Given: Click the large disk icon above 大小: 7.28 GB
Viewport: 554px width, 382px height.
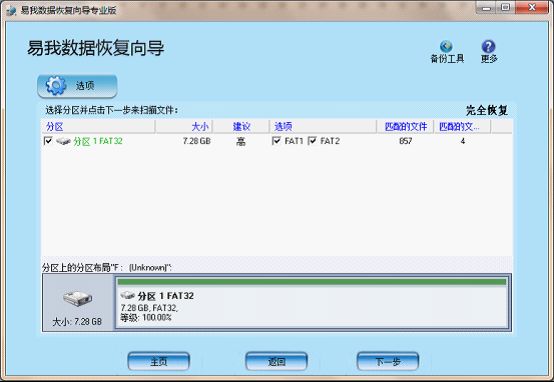Looking at the screenshot, I should (77, 299).
